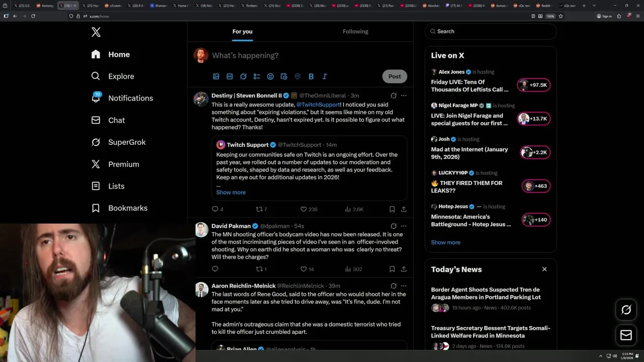Close the Today's News panel
Viewport: 644px width, 362px height.
point(544,269)
